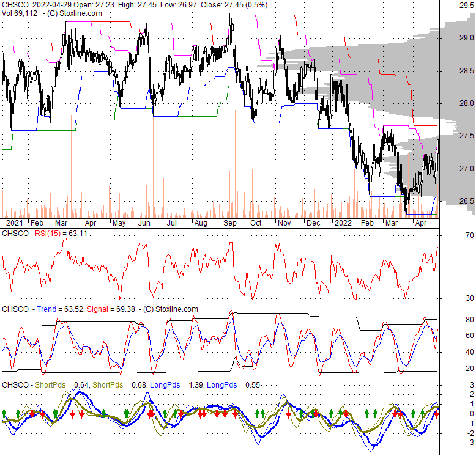Click the 70 level on RSI axis

tap(470, 235)
